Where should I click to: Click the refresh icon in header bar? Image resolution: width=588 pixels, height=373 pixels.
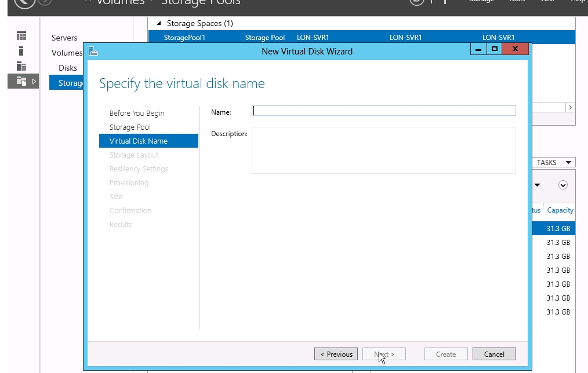(x=416, y=2)
